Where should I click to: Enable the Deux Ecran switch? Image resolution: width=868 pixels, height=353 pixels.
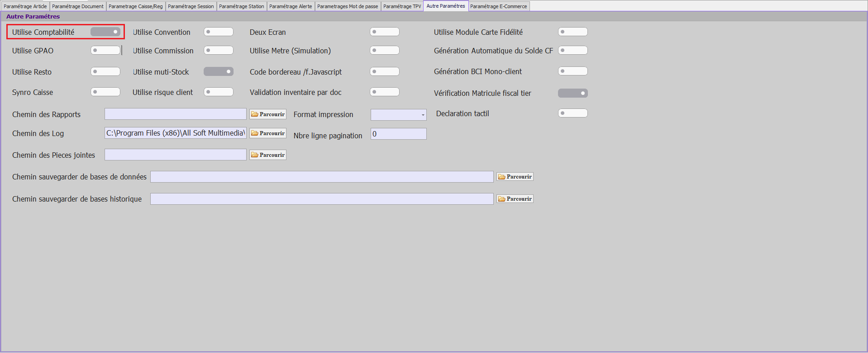(385, 32)
